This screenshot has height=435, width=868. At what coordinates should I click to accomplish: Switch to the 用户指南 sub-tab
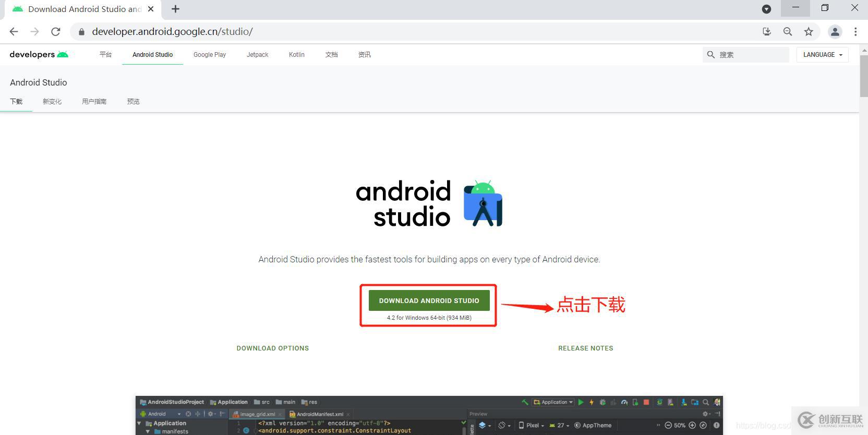click(x=94, y=101)
